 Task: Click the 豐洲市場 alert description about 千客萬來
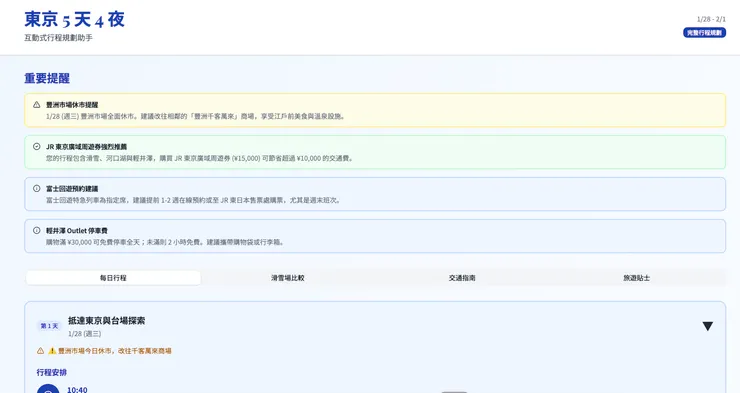196,116
